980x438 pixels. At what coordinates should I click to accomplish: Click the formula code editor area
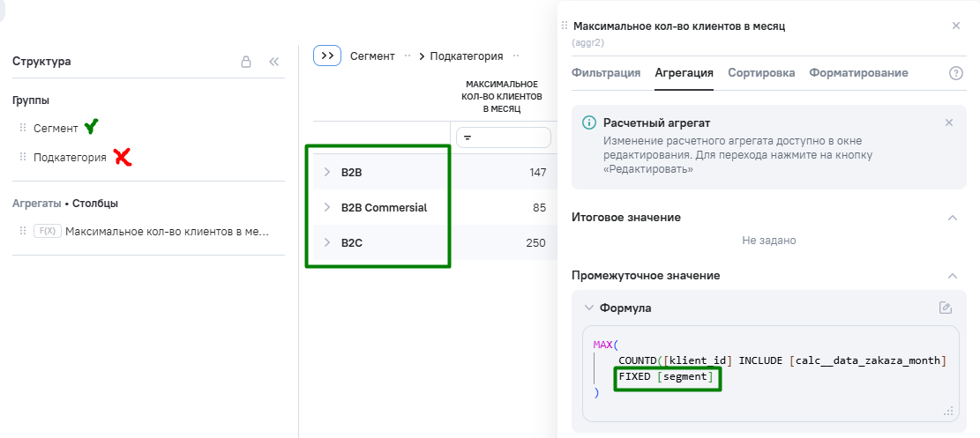pyautogui.click(x=771, y=374)
